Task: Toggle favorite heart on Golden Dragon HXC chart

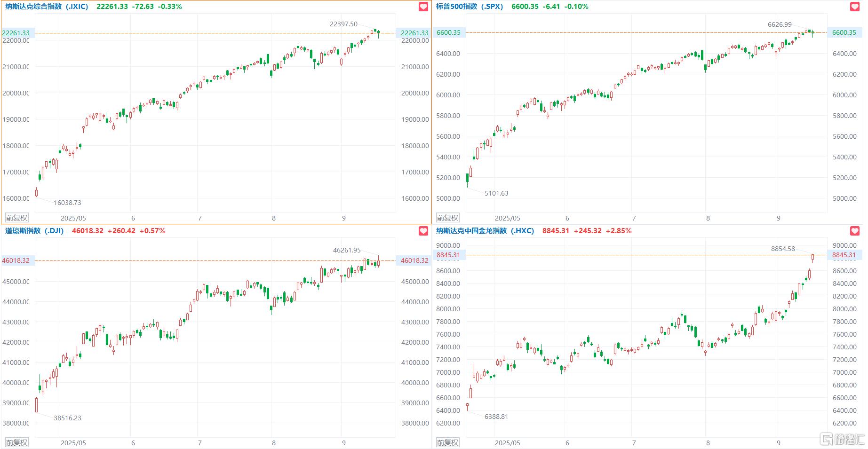Action: click(x=855, y=231)
